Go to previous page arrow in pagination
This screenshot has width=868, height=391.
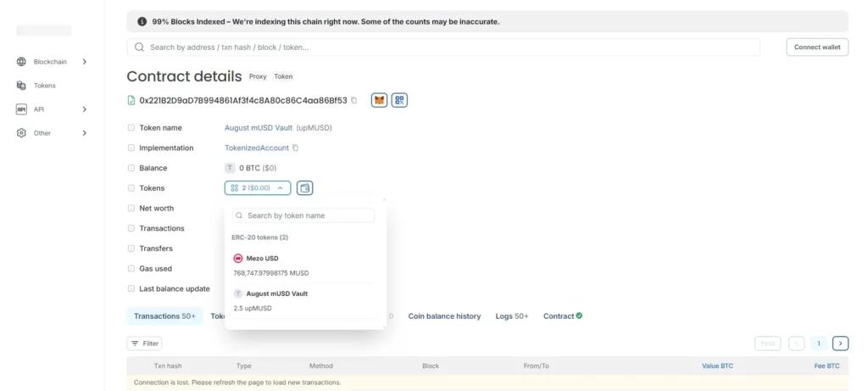pyautogui.click(x=796, y=344)
